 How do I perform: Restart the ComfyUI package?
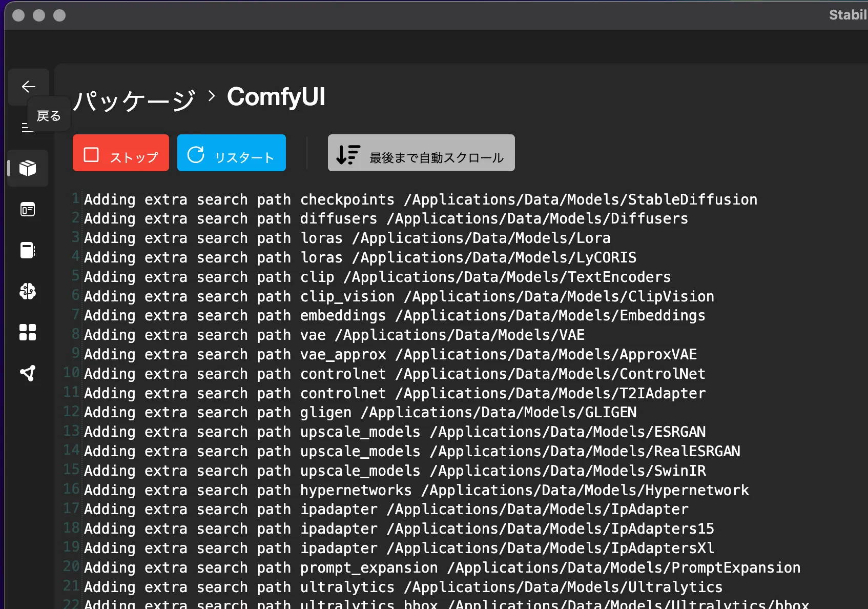point(232,153)
